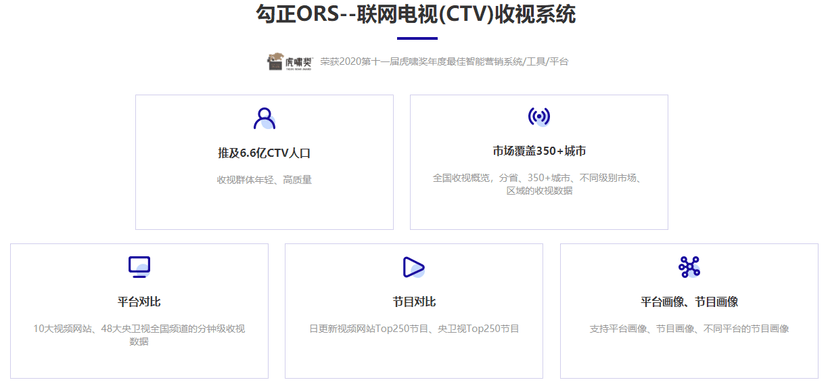Click the 日更新视频网站Top250节目 description
Screen dimensions: 828x384
click(414, 329)
